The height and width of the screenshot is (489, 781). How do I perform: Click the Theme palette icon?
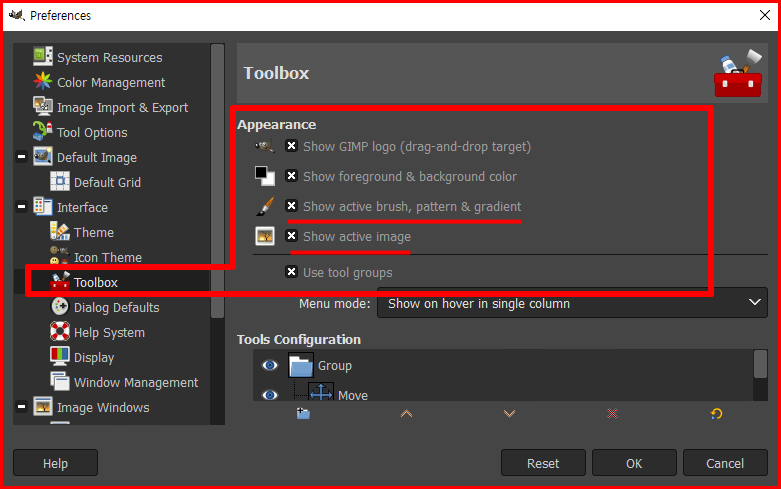pos(60,231)
